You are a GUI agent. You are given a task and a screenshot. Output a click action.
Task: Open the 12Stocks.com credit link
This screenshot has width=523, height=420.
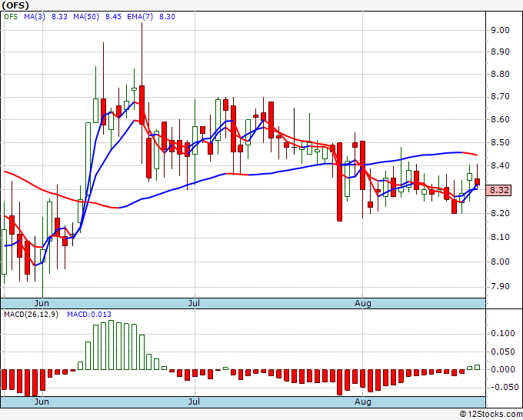point(491,415)
